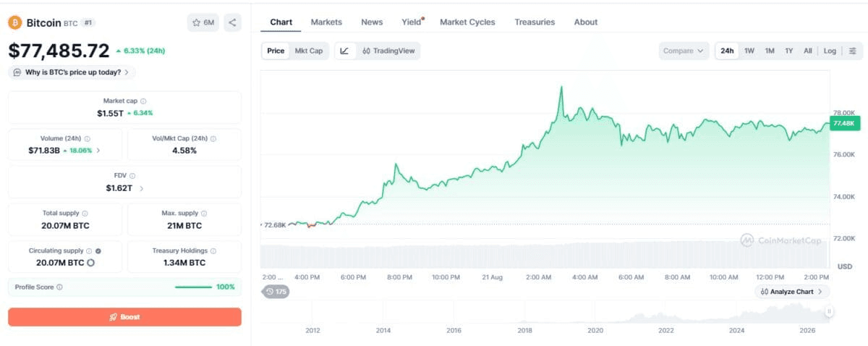Image resolution: width=868 pixels, height=346 pixels.
Task: Click the $71.83B volume value
Action: coord(45,151)
